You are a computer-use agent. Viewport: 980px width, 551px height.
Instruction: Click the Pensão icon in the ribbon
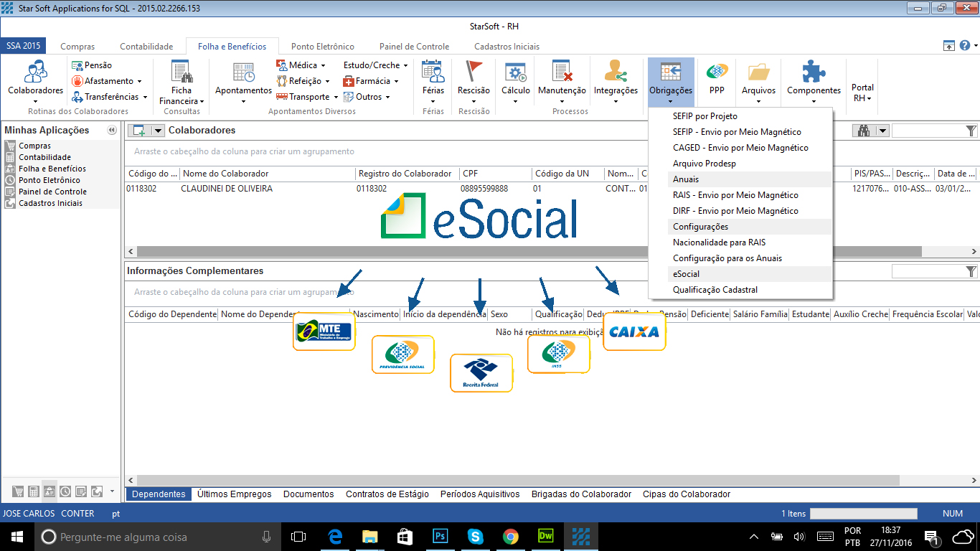click(77, 65)
